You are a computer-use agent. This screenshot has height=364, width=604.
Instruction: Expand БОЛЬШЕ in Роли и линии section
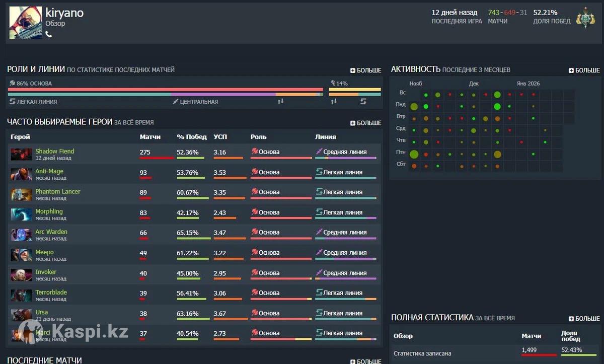(366, 70)
